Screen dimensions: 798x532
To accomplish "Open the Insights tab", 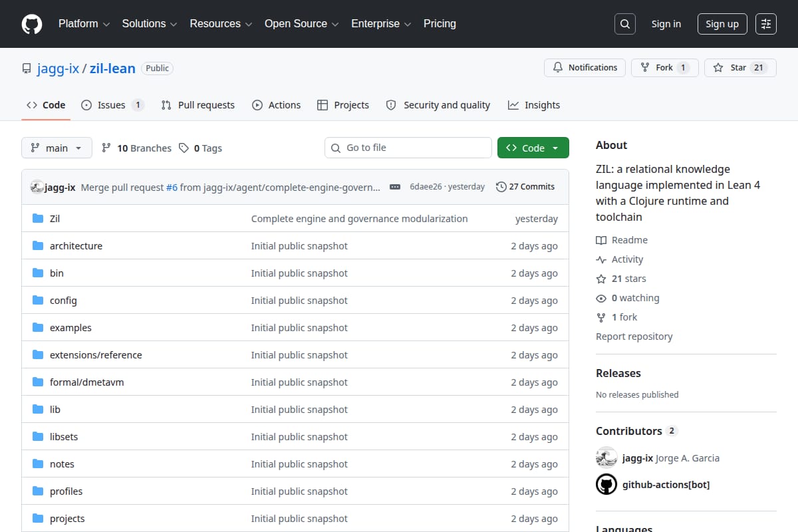I will tap(534, 105).
